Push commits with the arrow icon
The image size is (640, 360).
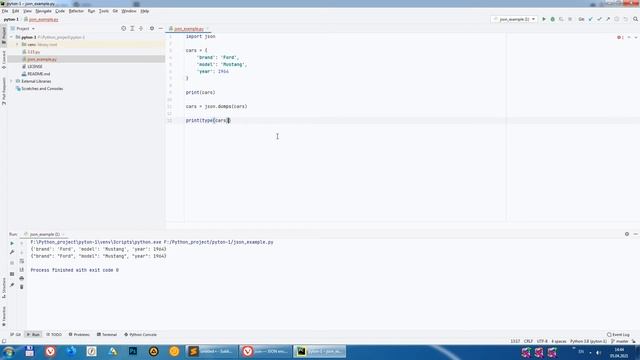pyautogui.click(x=608, y=19)
